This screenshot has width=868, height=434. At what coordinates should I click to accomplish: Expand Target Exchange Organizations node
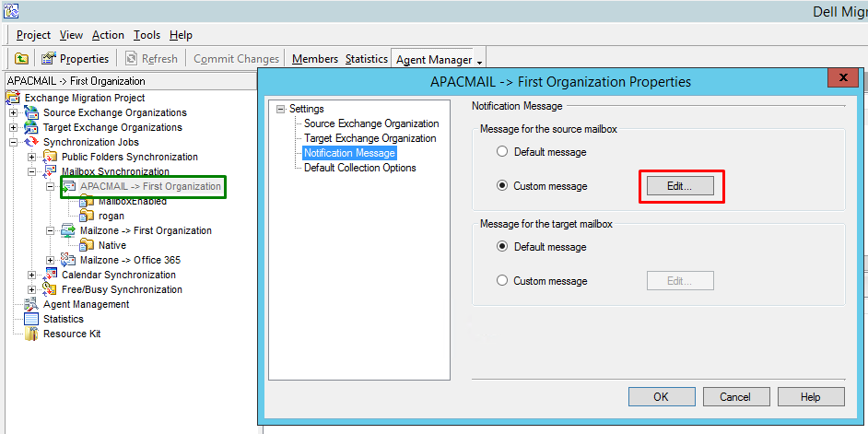click(x=13, y=127)
